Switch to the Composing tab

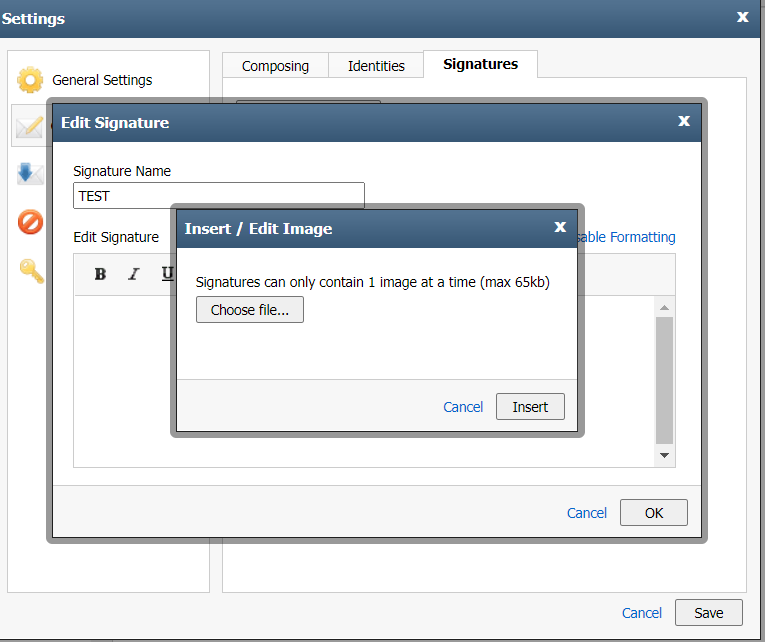point(275,65)
